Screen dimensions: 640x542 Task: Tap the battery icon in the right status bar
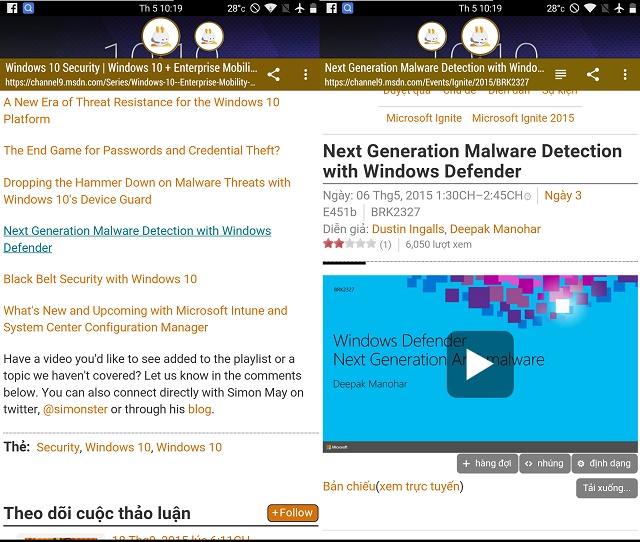pos(633,8)
